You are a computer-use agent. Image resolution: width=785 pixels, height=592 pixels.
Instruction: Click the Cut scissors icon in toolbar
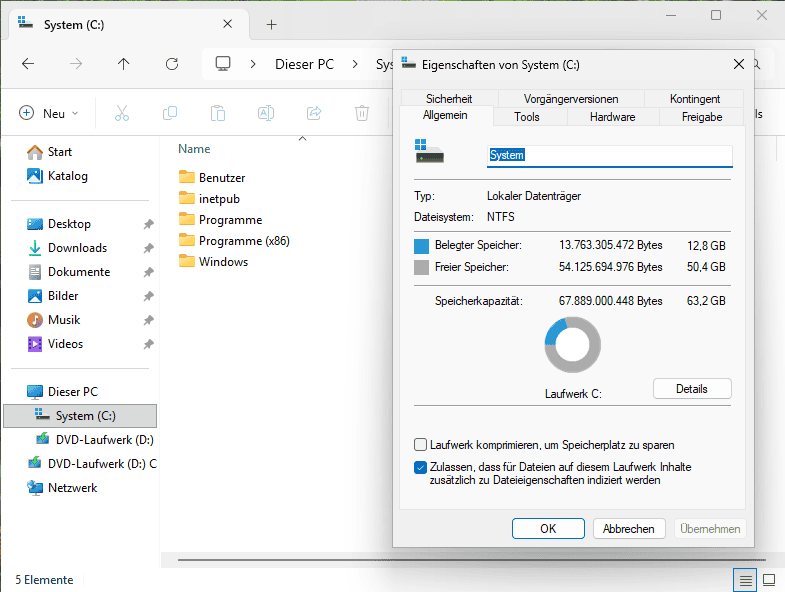click(x=122, y=114)
